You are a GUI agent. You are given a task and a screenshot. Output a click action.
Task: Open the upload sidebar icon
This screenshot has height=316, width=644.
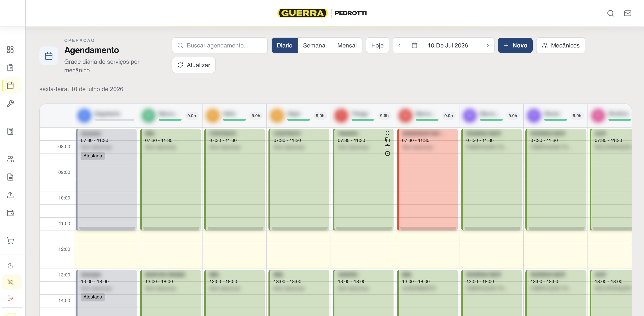pyautogui.click(x=10, y=195)
